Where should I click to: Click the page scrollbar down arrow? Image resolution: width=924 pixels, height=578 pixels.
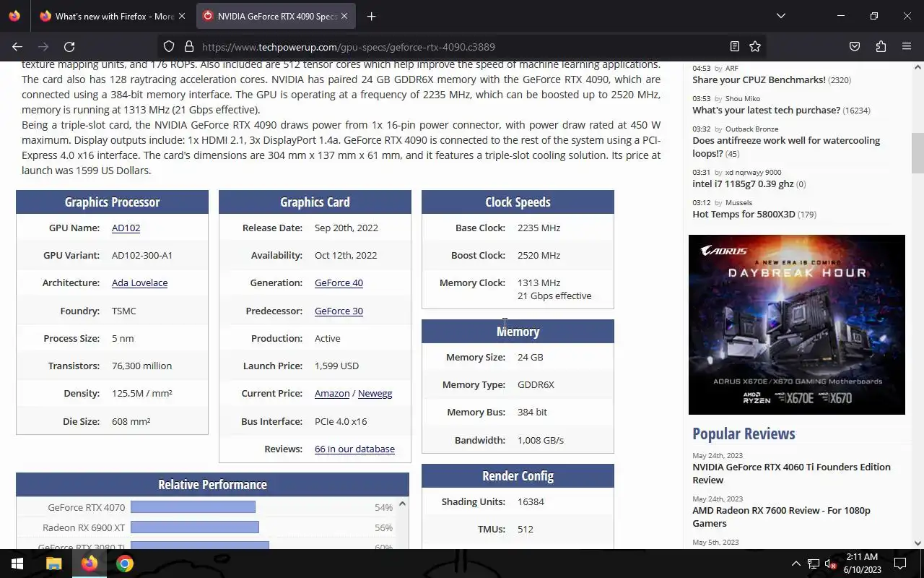point(918,543)
